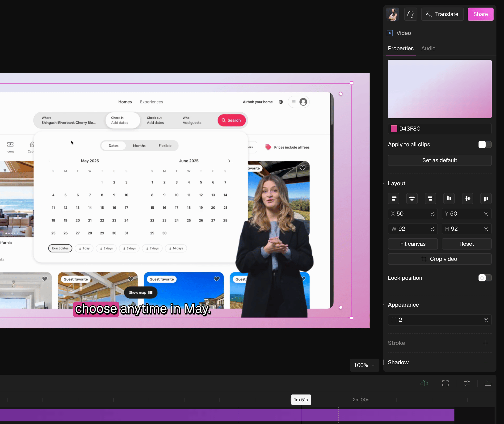Click the X position input field
This screenshot has height=424, width=504.
tap(413, 214)
